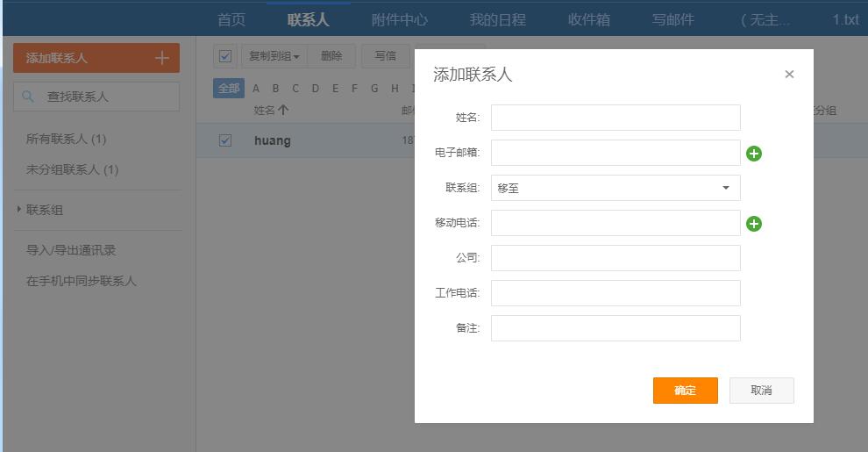Open the 复制到组 dropdown menu
Screen dimensions: 868x452
(274, 56)
